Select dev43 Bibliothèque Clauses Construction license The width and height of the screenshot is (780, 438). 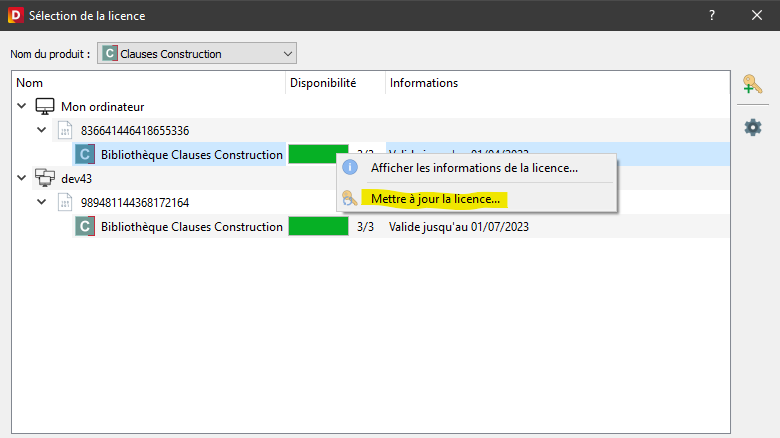point(191,227)
